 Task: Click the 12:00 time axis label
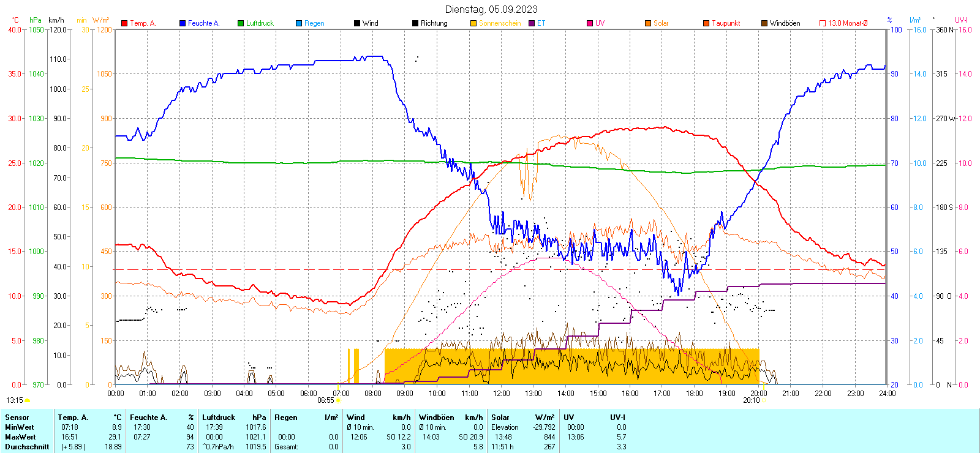pos(501,394)
